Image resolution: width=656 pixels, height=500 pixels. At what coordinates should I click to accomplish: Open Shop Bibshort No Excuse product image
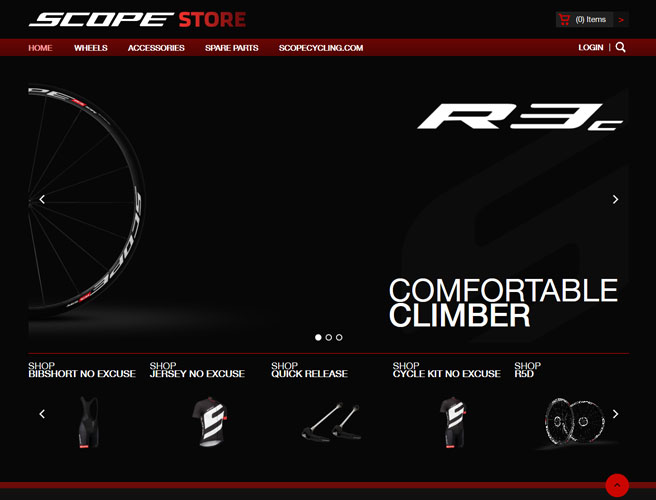pos(89,422)
